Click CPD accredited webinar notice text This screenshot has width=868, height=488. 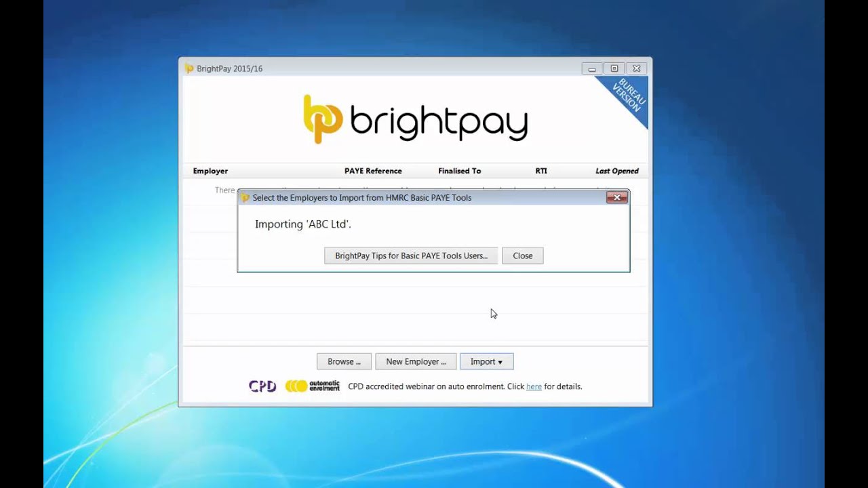(x=465, y=386)
